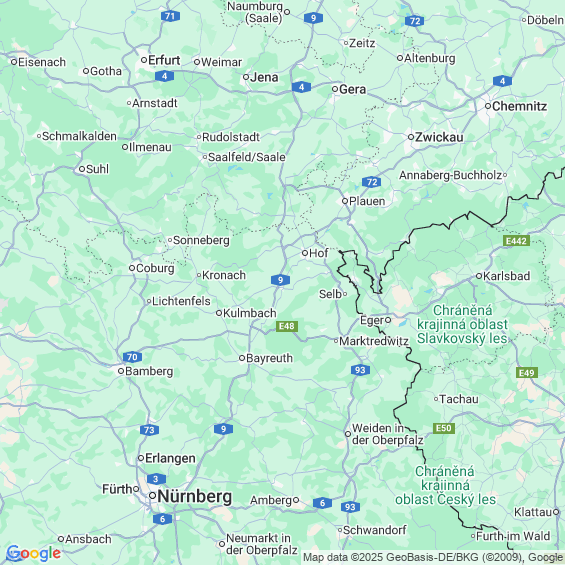The width and height of the screenshot is (565, 565).
Task: Click the E49 route marker
Action: (527, 373)
